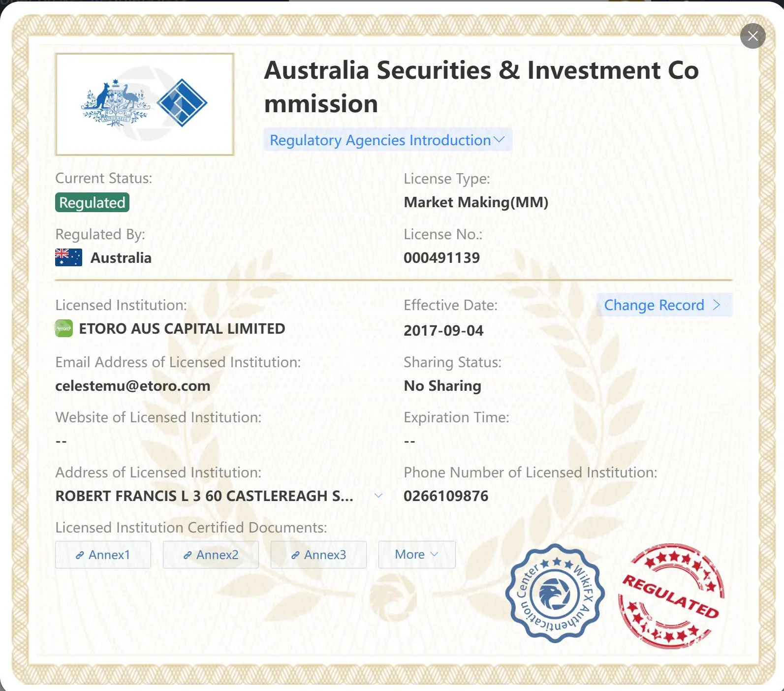Click the link icon inside Annex2
The width and height of the screenshot is (784, 691).
pyautogui.click(x=188, y=555)
